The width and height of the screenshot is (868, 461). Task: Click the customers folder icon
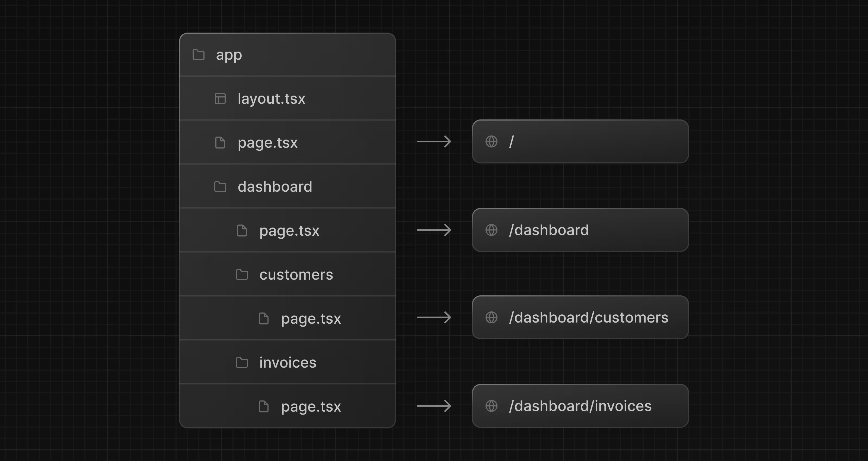pyautogui.click(x=242, y=274)
